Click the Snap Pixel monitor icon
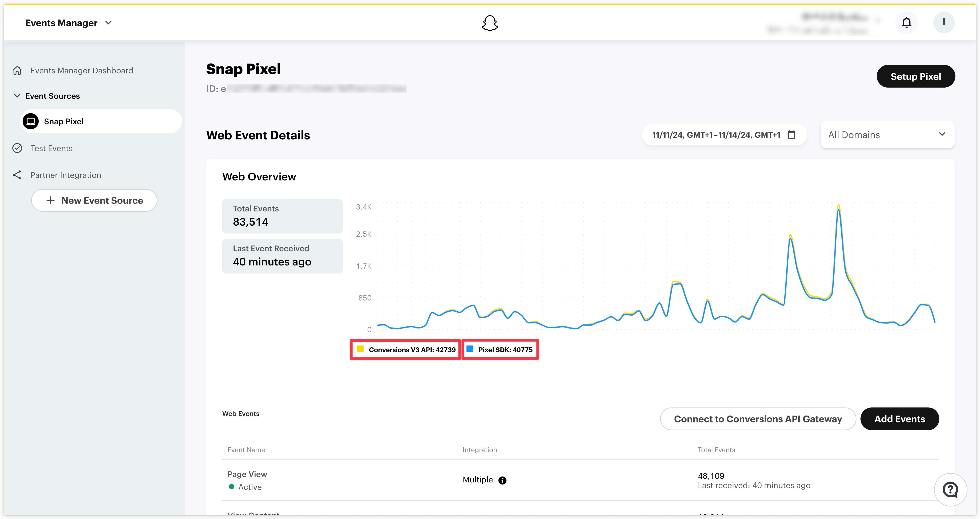The width and height of the screenshot is (980, 519). (30, 121)
